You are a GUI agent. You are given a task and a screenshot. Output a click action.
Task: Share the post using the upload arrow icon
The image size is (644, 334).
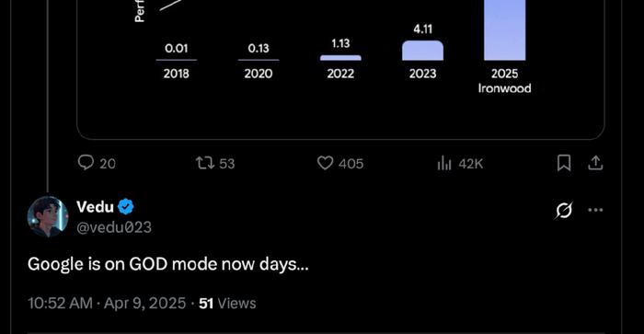595,163
